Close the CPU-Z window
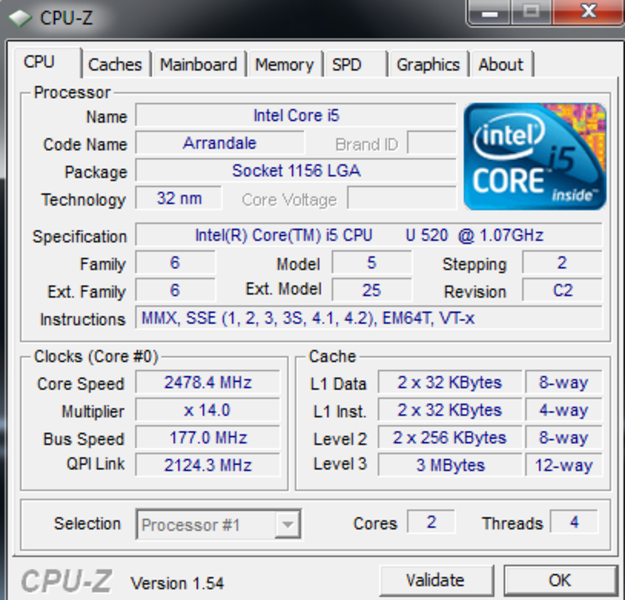The width and height of the screenshot is (625, 600). coord(588,12)
